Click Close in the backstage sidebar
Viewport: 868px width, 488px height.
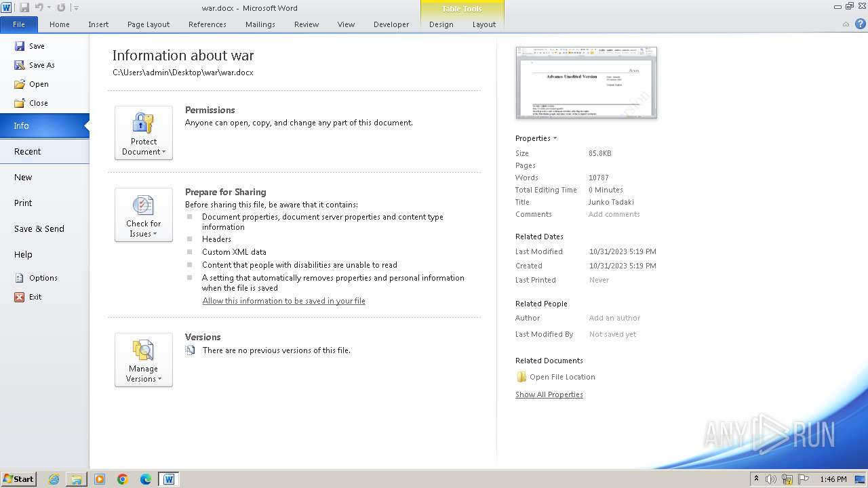[31, 103]
